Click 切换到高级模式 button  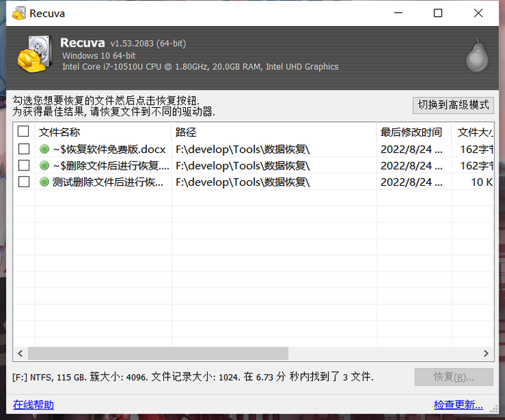point(453,105)
